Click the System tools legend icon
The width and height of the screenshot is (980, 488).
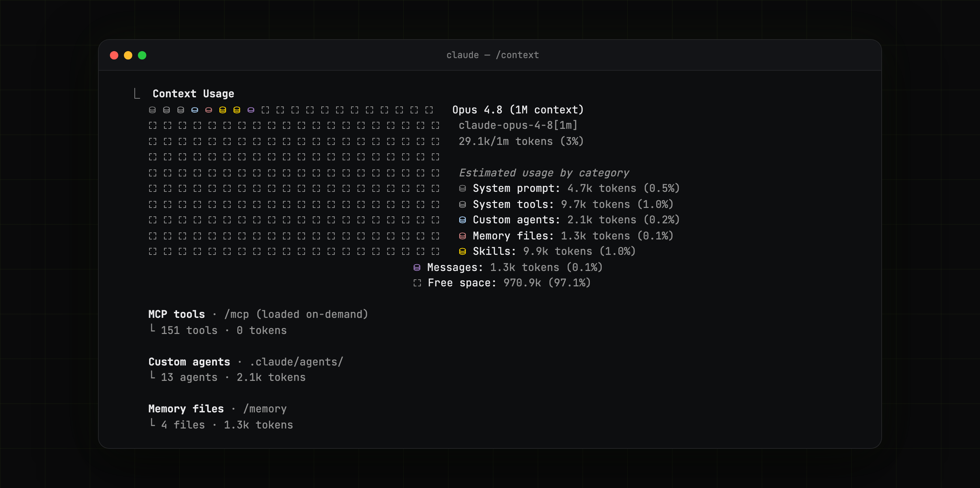click(463, 204)
